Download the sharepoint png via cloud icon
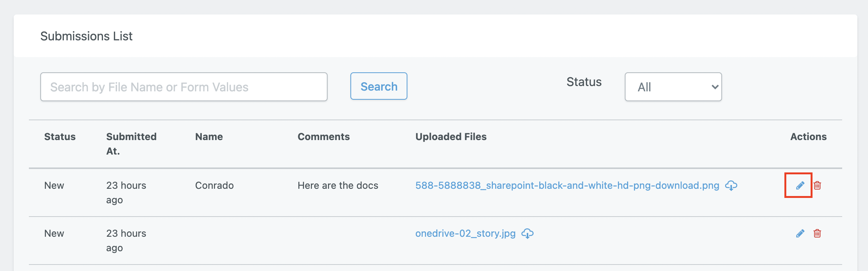 point(731,185)
